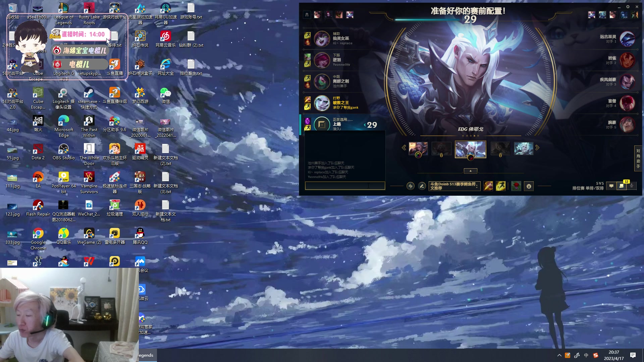The width and height of the screenshot is (644, 362).
Task: Open the 对局助手 side tab
Action: (638, 159)
